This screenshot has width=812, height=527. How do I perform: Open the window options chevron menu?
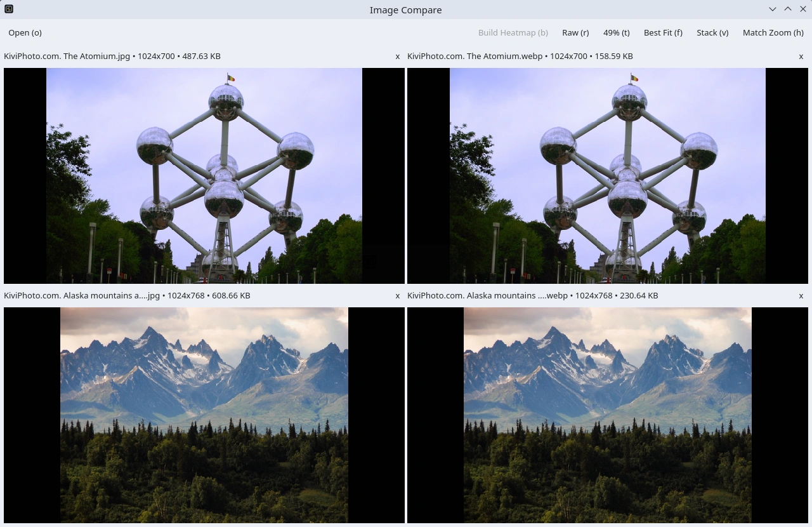pos(772,9)
